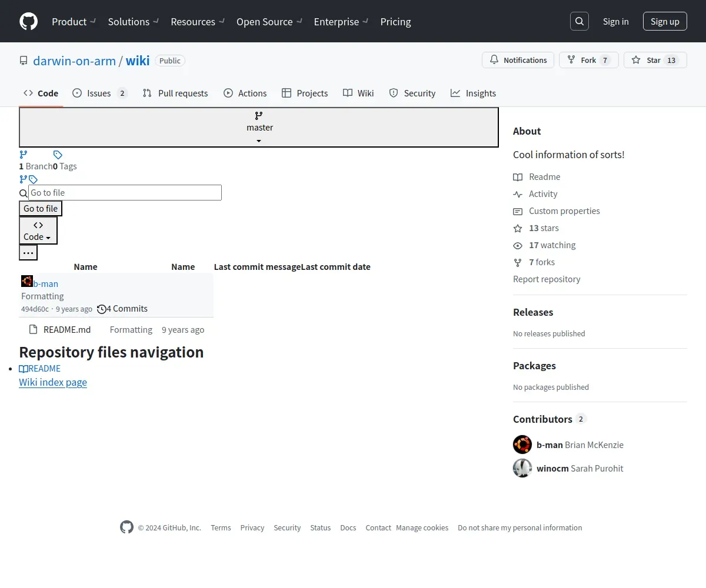Viewport: 706px width, 588px height.
Task: Click the eye icon beside 17 watching
Action: coord(518,245)
